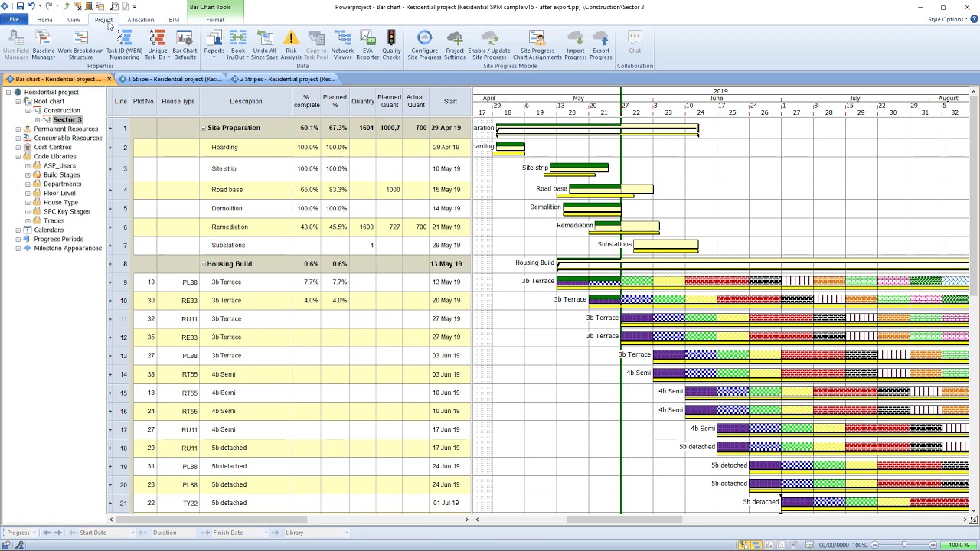
Task: Expand the Calendars tree node
Action: click(x=18, y=230)
